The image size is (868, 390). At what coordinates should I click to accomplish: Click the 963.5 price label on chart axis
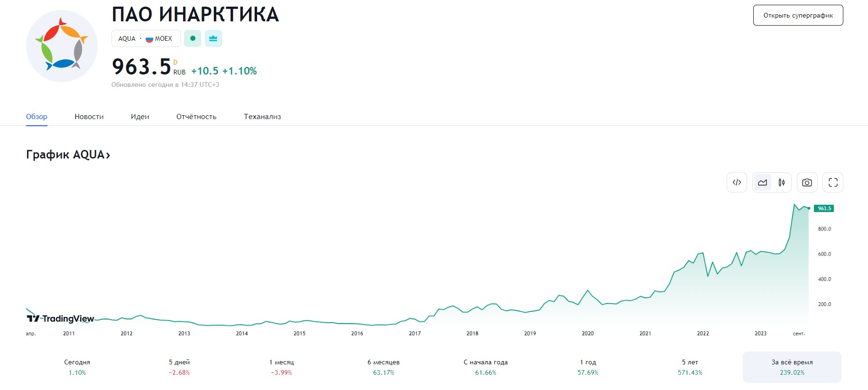(x=824, y=208)
